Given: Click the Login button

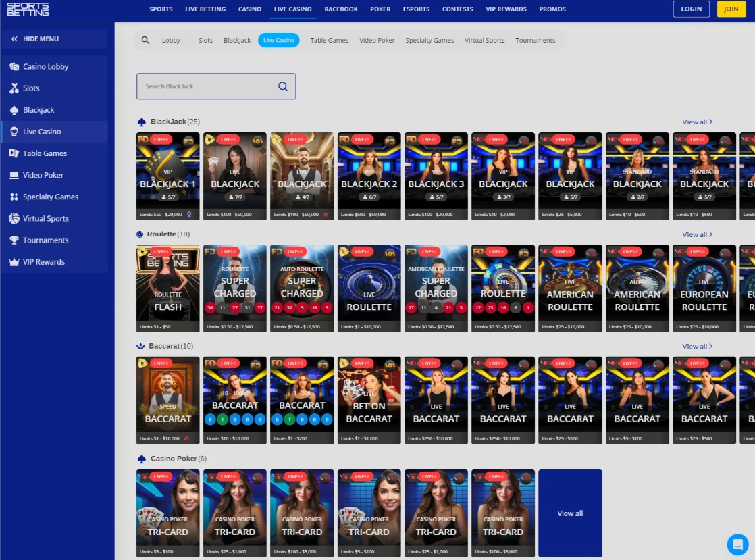Looking at the screenshot, I should click(691, 9).
